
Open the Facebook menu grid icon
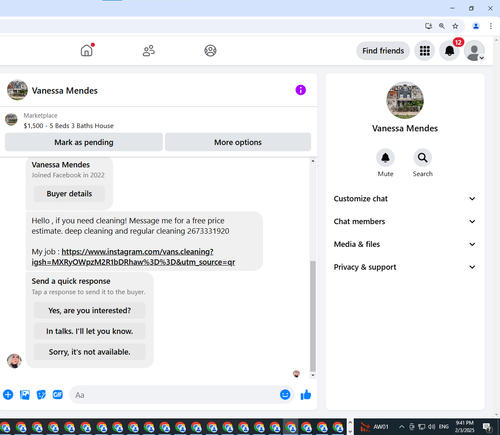424,51
